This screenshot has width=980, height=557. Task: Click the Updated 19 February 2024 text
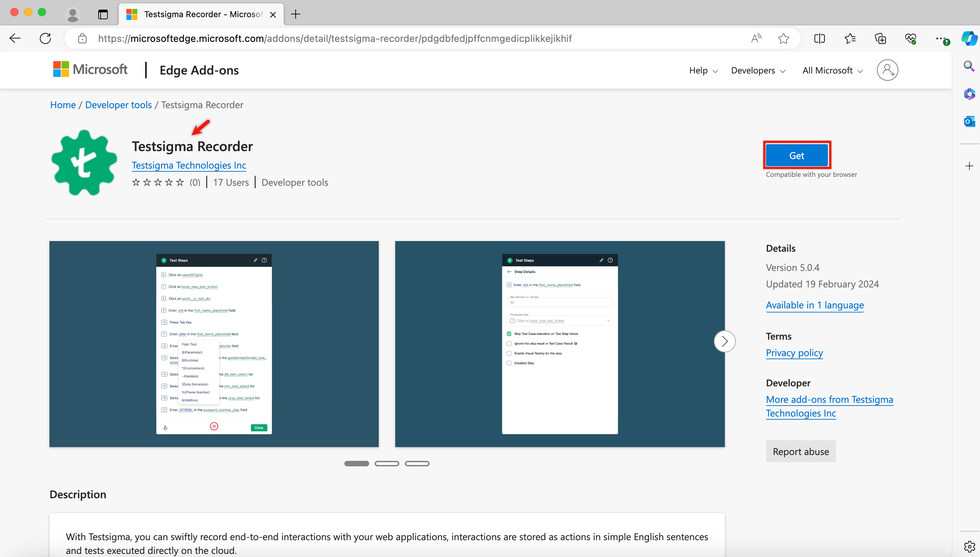822,284
